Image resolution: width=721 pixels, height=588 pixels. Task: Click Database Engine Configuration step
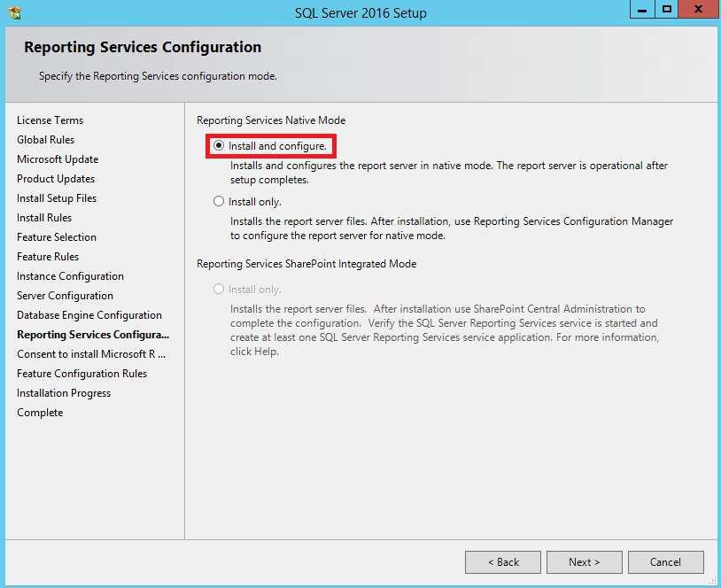pos(89,315)
